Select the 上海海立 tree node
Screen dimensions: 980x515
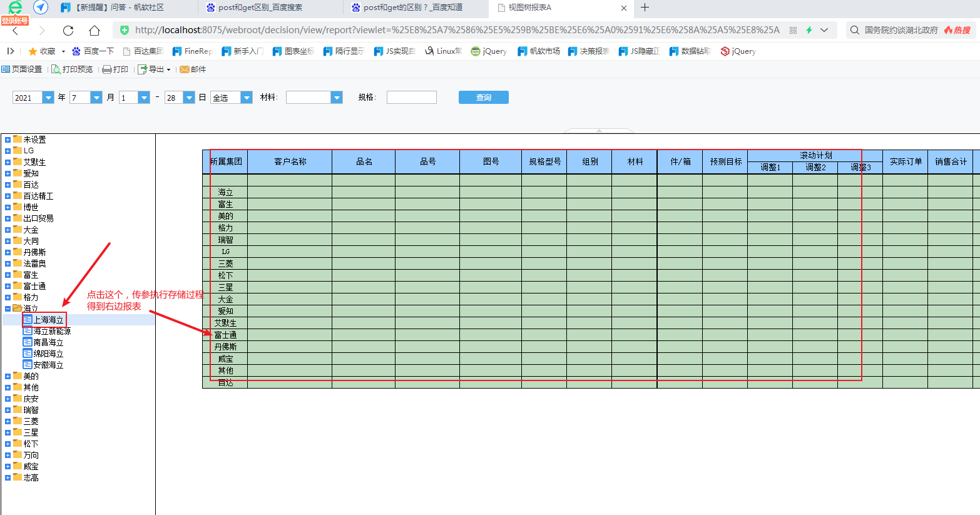pyautogui.click(x=48, y=320)
